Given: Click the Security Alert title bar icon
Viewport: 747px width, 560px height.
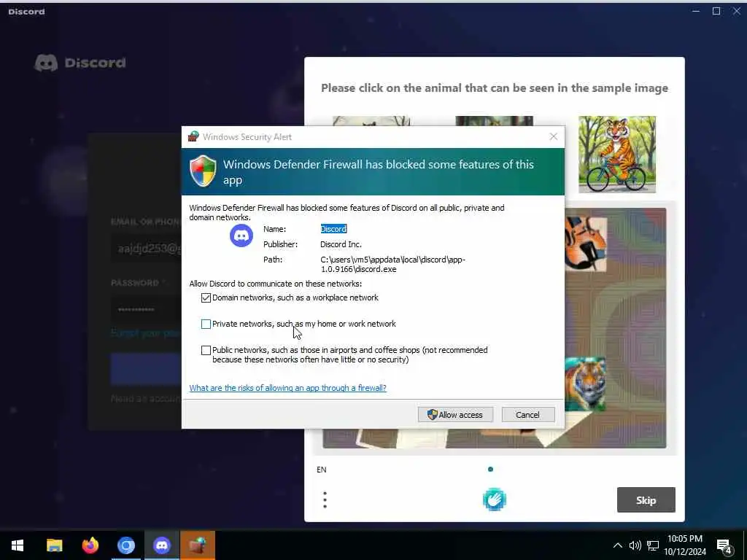Looking at the screenshot, I should [x=193, y=136].
